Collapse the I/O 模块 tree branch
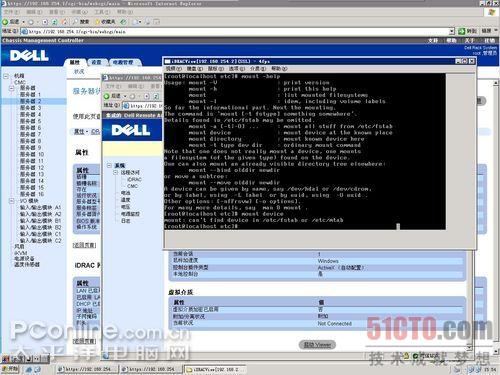The height and width of the screenshot is (375, 500). pos(12,201)
